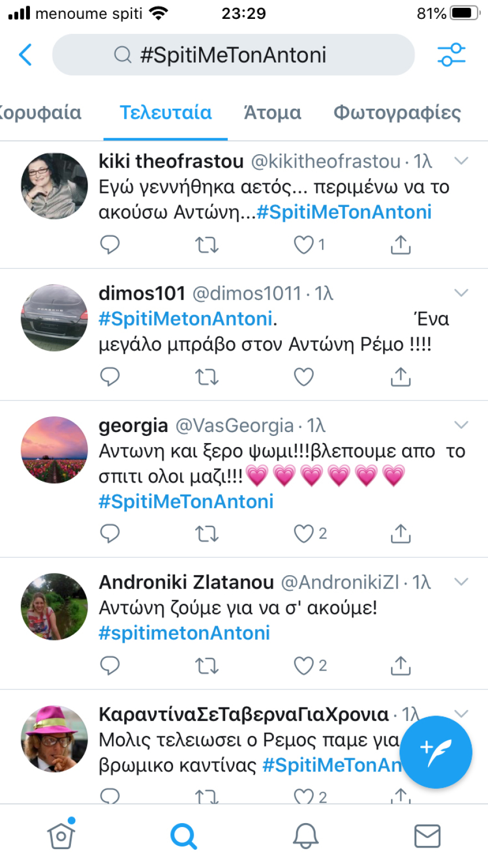Open direct messages envelope icon
This screenshot has height=868, width=488.
tap(427, 835)
